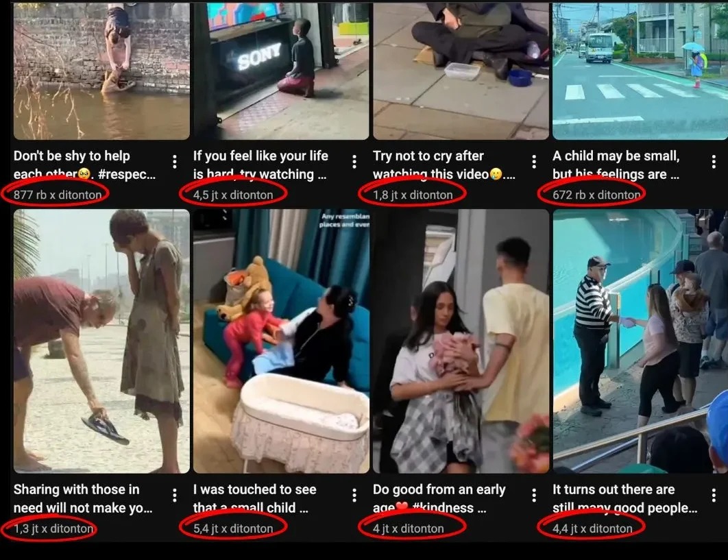Play the crosswalk child with umbrella video
728x560 pixels.
tap(640, 71)
